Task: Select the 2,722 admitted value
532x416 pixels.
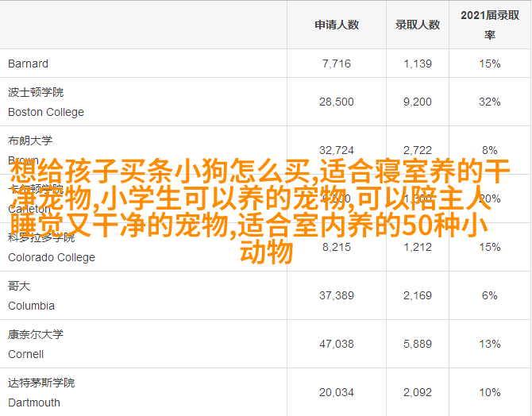Action: click(418, 150)
